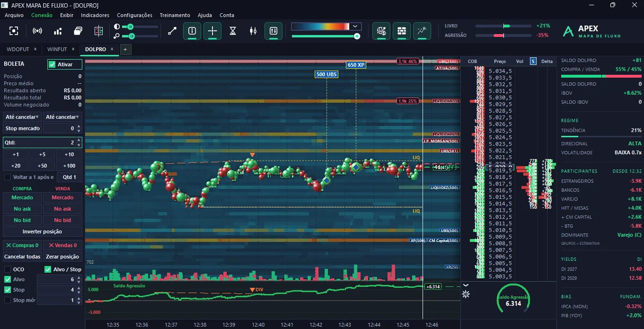Add +50 to quantity
Viewport: 644px width, 329px height.
click(42, 166)
